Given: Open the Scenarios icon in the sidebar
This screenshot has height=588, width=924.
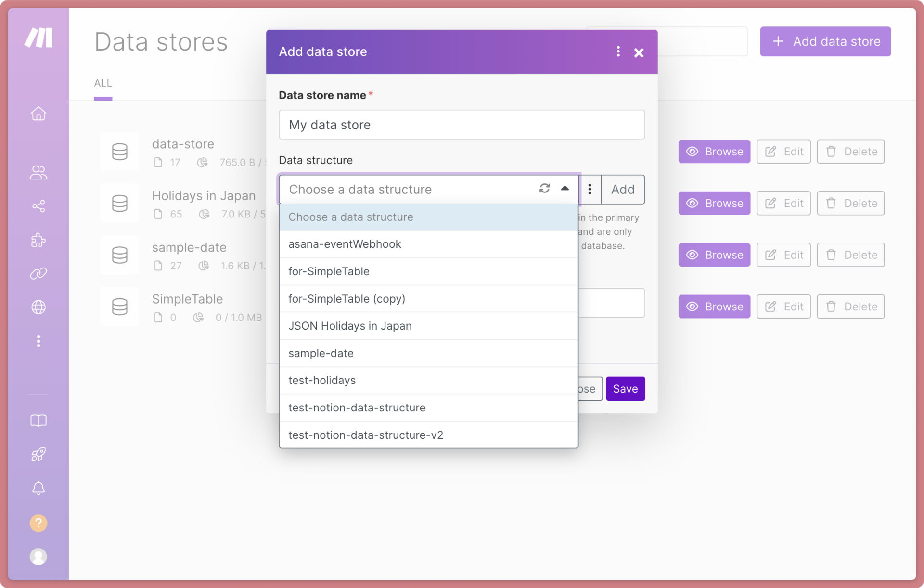Looking at the screenshot, I should click(38, 206).
